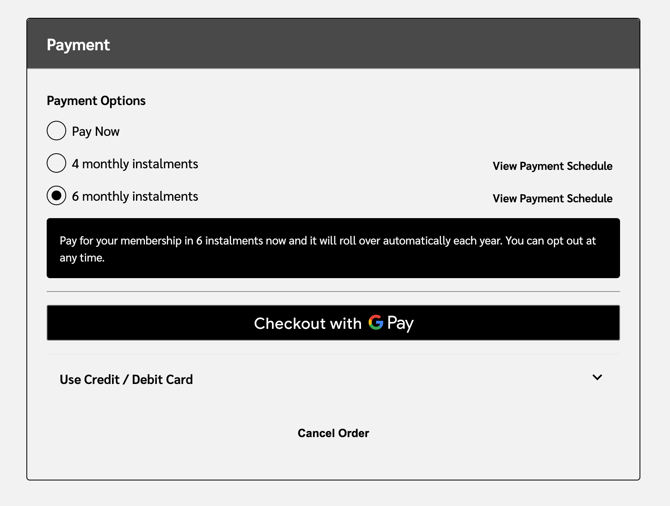Click "Checkout with" text in the button
This screenshot has height=506, width=670.
coord(307,323)
